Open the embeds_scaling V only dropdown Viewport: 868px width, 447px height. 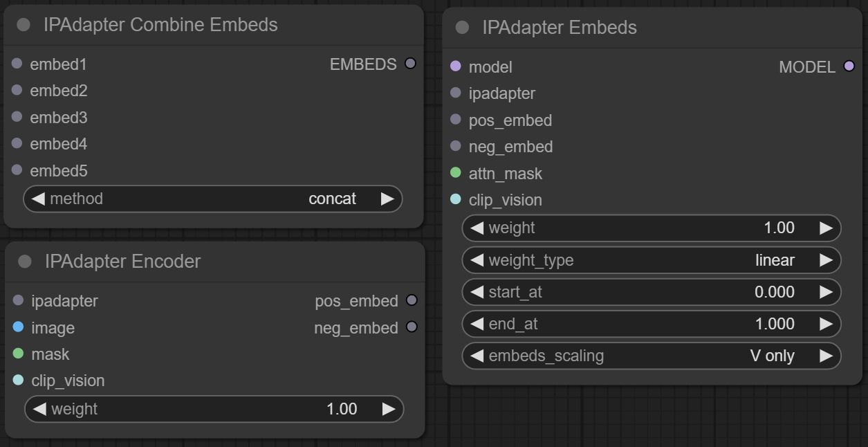(652, 356)
